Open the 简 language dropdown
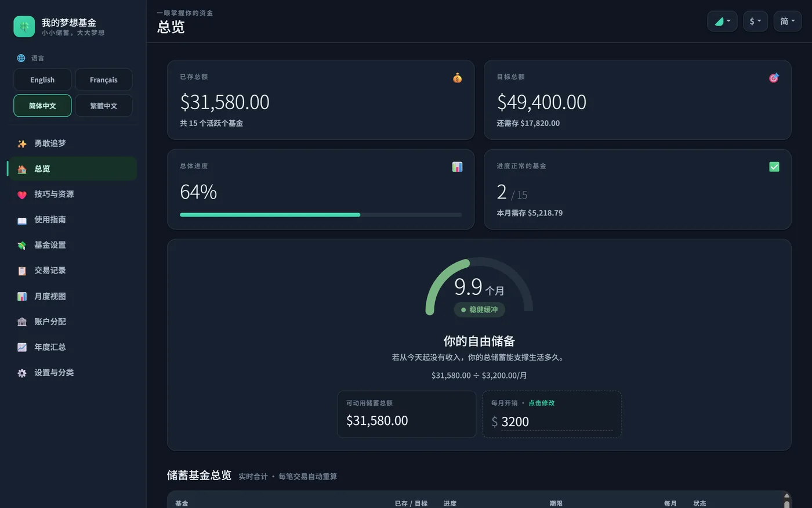The height and width of the screenshot is (508, 812). (x=787, y=21)
